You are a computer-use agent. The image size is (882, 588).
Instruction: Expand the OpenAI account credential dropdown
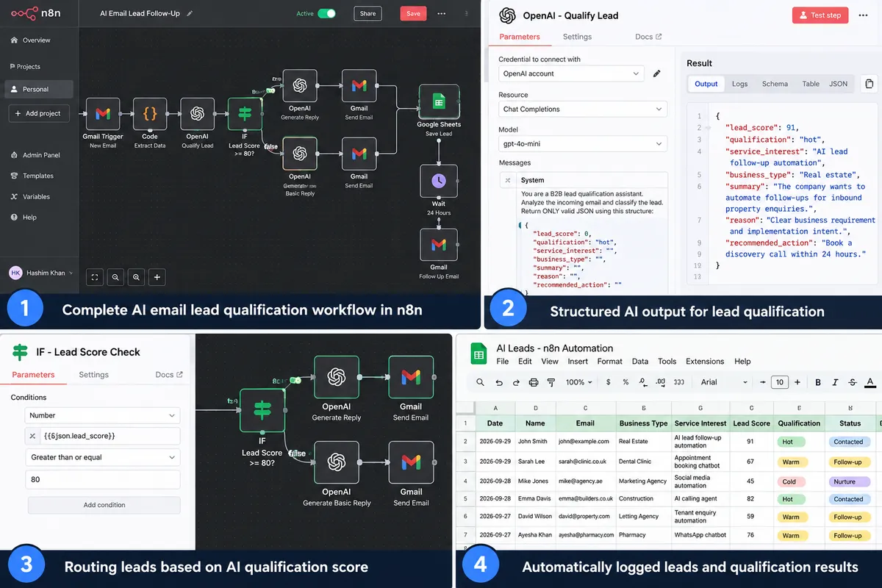[571, 73]
